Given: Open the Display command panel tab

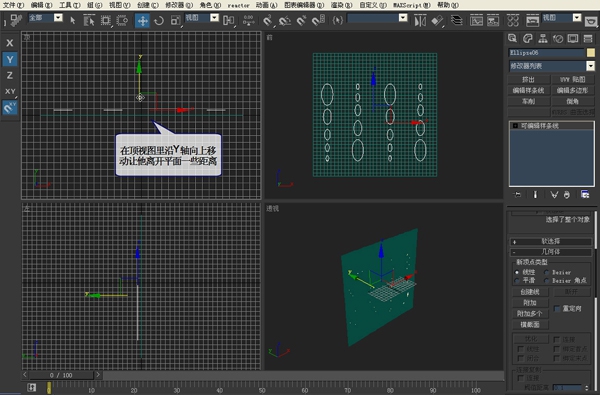Looking at the screenshot, I should (x=573, y=38).
